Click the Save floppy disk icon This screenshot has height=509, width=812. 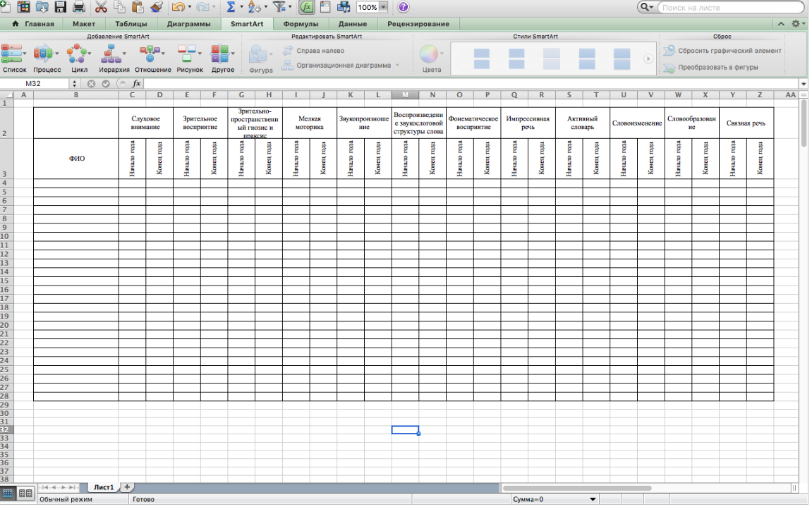point(60,8)
